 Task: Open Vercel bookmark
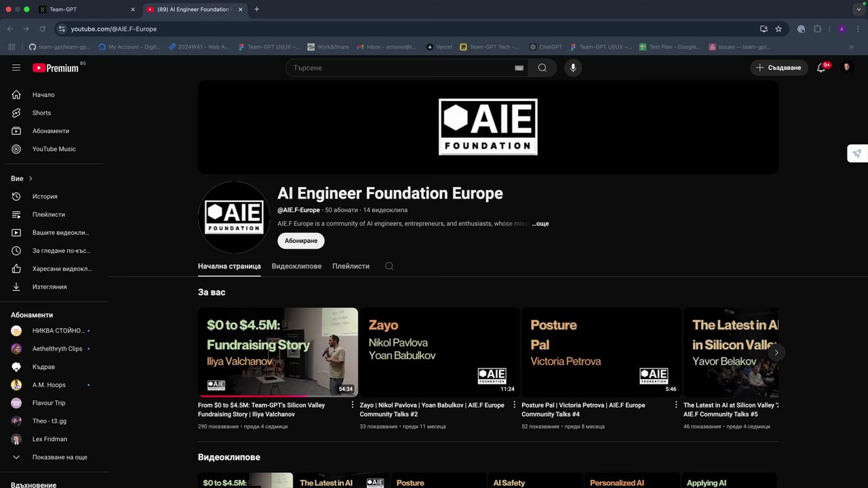tap(439, 47)
